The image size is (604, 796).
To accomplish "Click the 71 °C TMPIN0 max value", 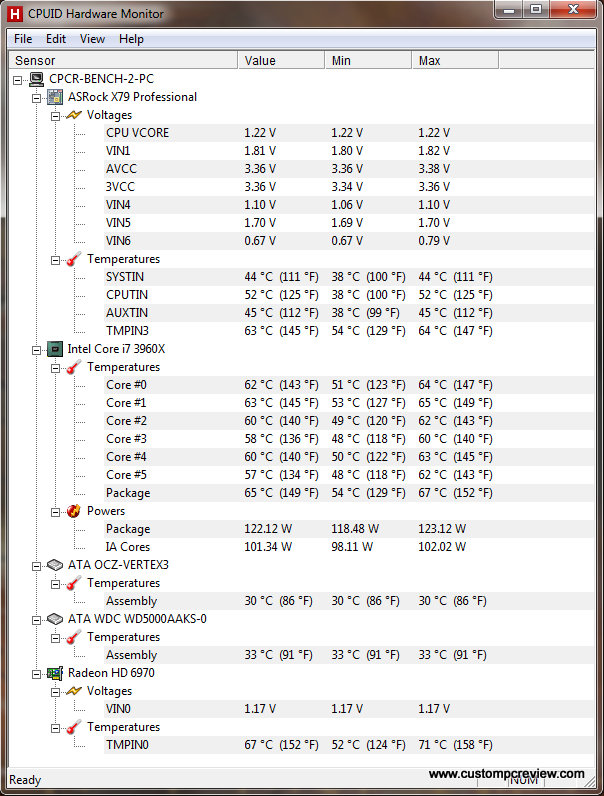I will coord(455,745).
